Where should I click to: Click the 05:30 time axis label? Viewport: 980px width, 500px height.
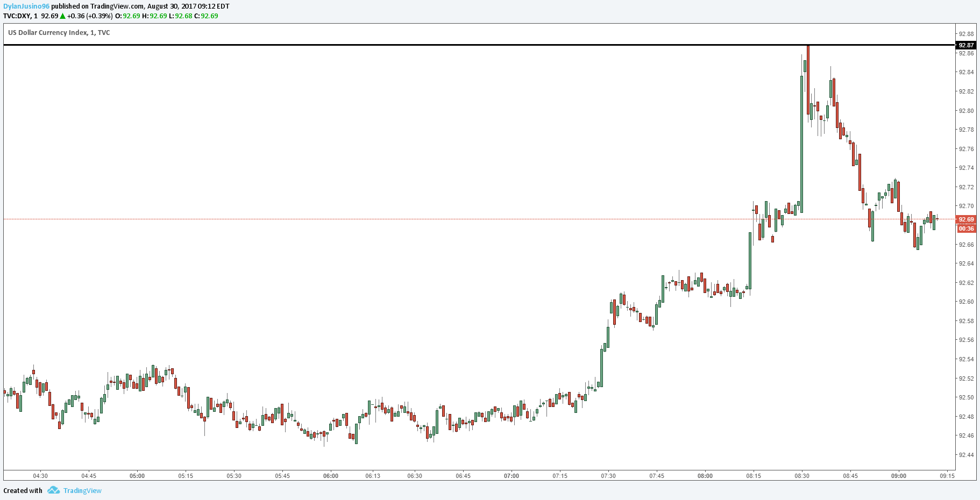pos(234,476)
